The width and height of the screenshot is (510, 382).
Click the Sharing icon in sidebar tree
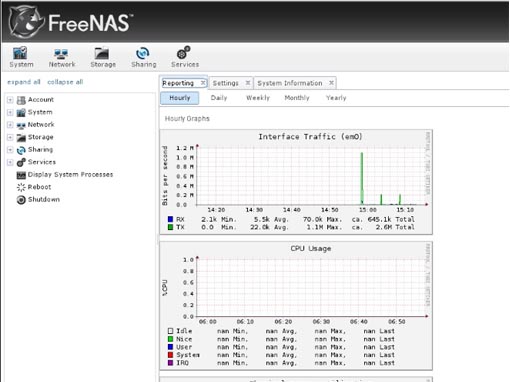[x=21, y=150]
